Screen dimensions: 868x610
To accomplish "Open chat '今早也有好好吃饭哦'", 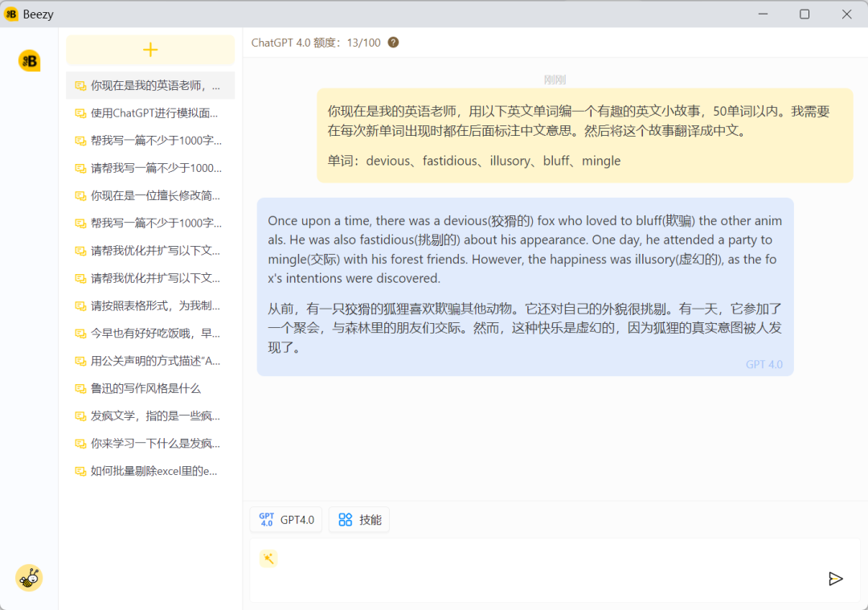I will click(x=150, y=334).
